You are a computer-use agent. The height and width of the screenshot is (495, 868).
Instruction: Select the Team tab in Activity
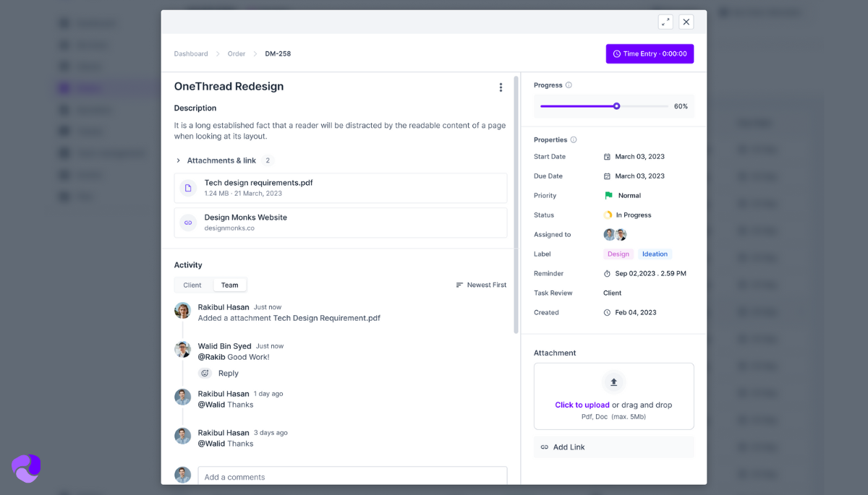click(x=229, y=285)
